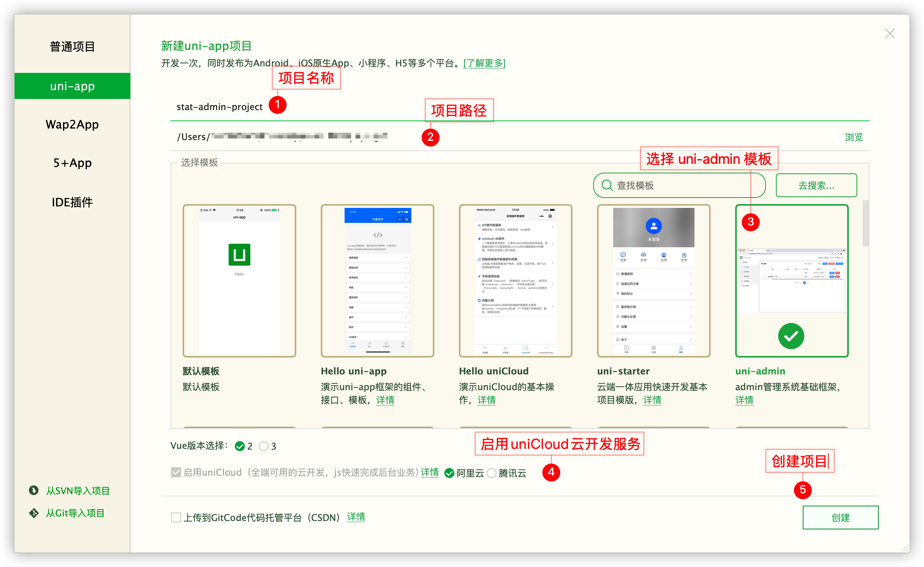Click 从Git导入项目 link
The width and height of the screenshot is (924, 567).
[x=75, y=513]
